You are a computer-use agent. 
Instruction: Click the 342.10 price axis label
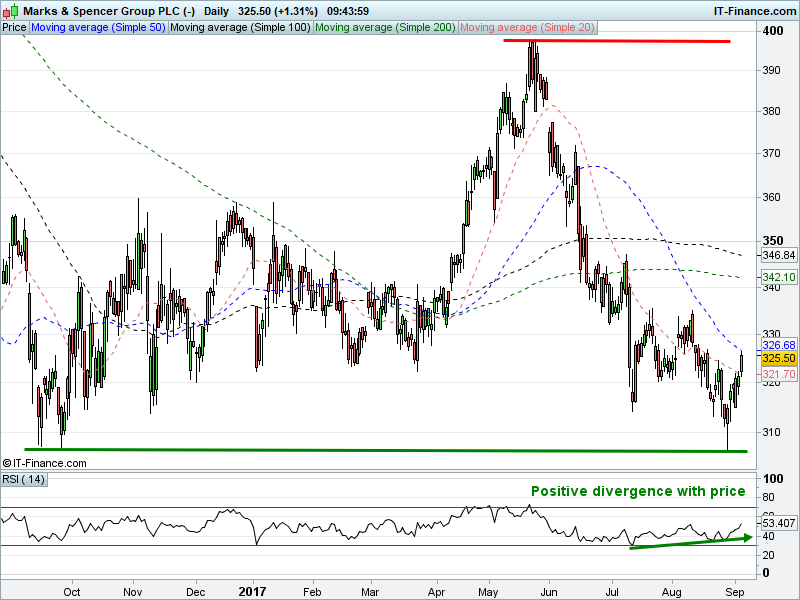click(x=779, y=277)
